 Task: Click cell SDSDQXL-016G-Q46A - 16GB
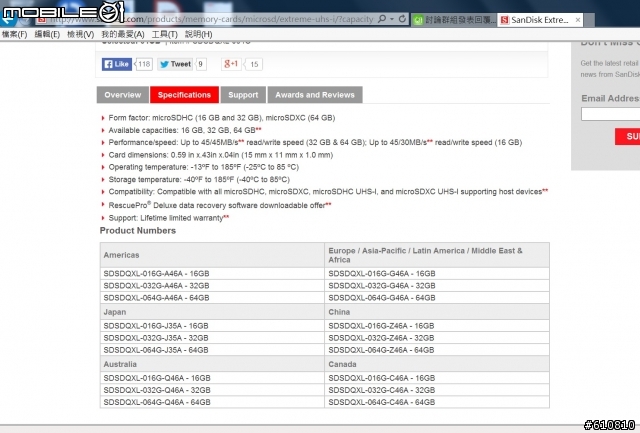click(x=212, y=378)
